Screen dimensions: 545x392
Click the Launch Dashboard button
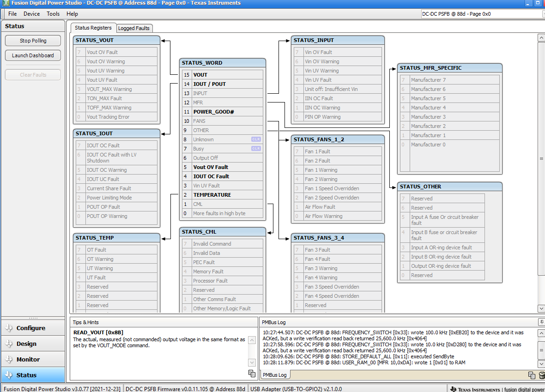pyautogui.click(x=33, y=55)
